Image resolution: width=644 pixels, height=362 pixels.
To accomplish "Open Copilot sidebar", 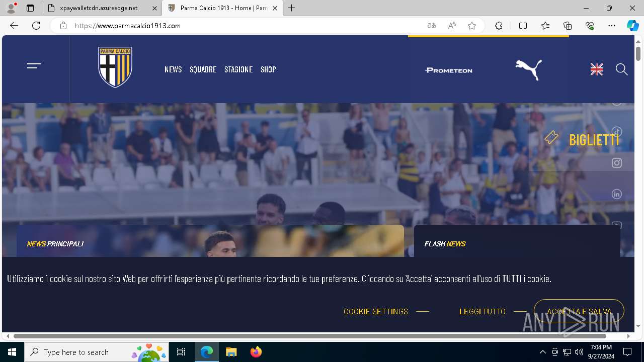I will tap(633, 26).
